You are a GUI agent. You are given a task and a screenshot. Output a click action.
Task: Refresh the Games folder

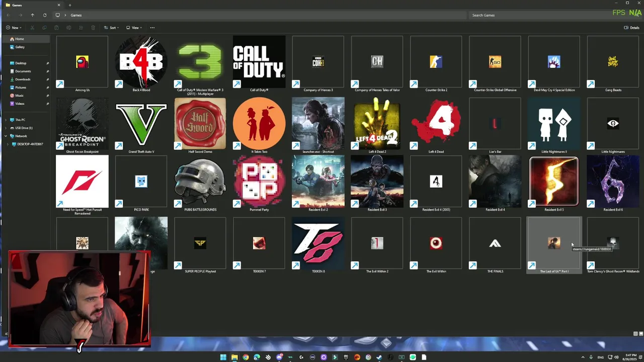click(45, 15)
